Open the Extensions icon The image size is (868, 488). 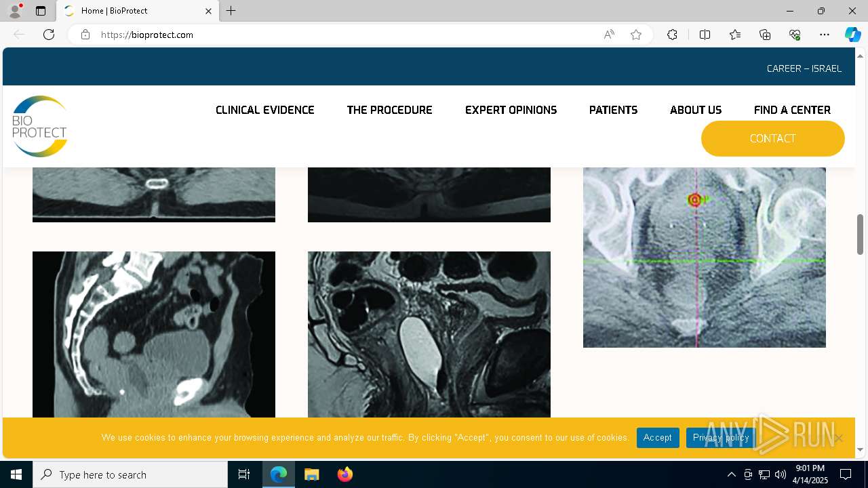672,35
